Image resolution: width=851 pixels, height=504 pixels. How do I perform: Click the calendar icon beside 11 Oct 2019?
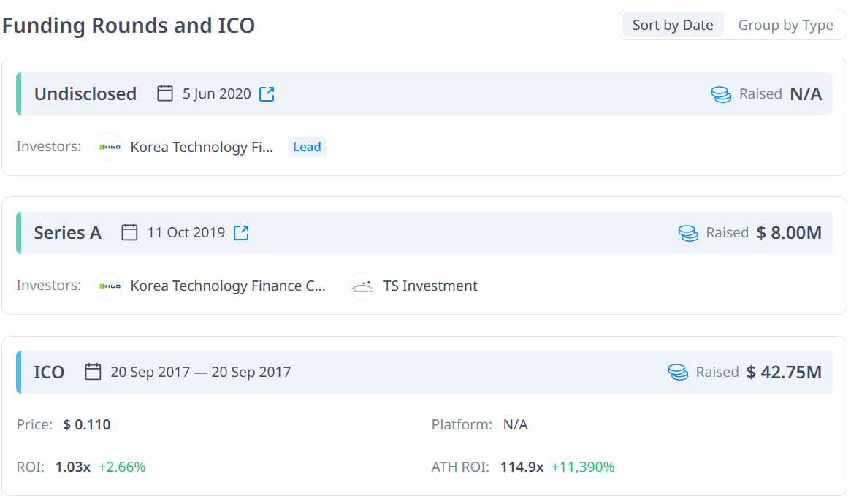tap(129, 233)
